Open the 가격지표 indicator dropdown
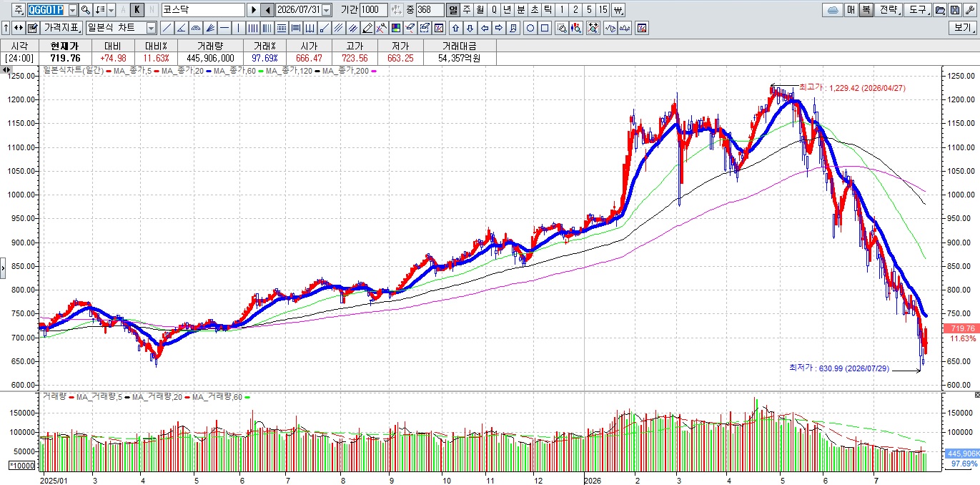 coord(61,28)
